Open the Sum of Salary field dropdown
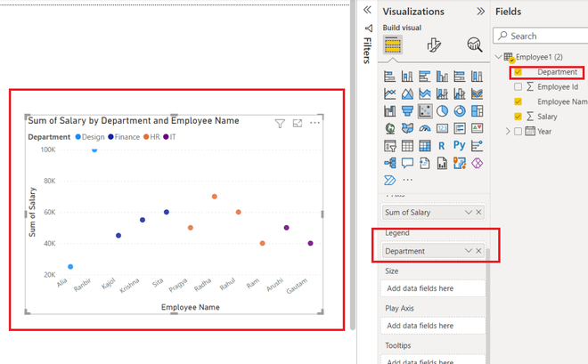This screenshot has width=588, height=364. click(469, 213)
